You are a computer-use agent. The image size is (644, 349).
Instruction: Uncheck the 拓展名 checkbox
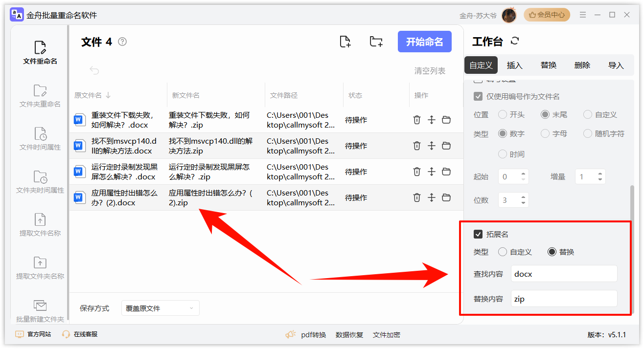(x=478, y=234)
